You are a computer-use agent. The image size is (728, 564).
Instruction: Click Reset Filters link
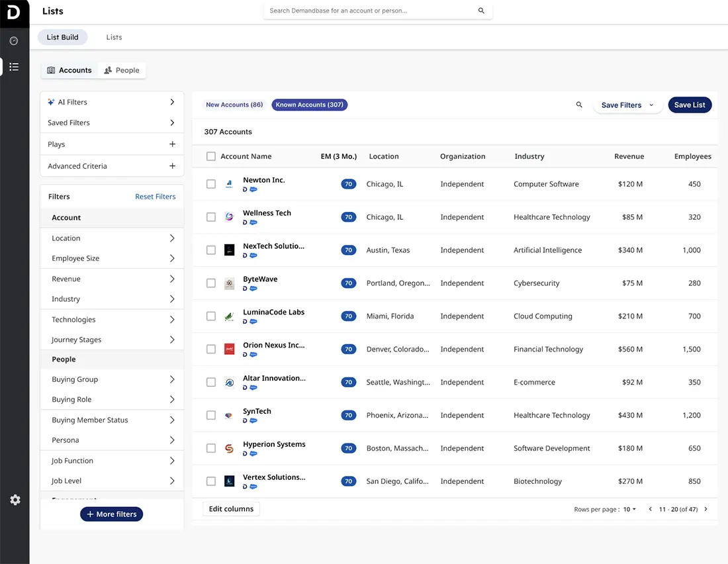(x=155, y=197)
